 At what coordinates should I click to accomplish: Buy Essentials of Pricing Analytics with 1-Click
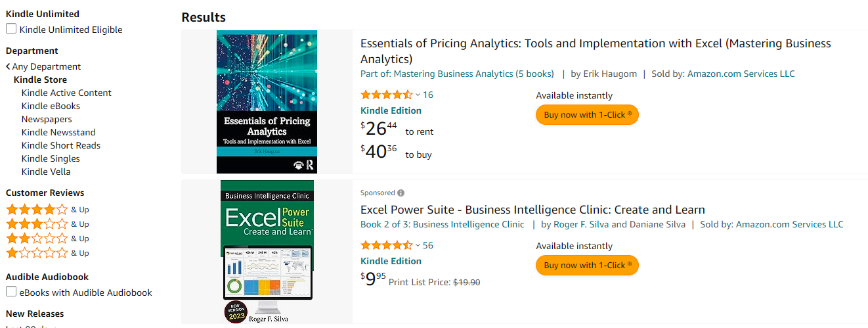(587, 114)
